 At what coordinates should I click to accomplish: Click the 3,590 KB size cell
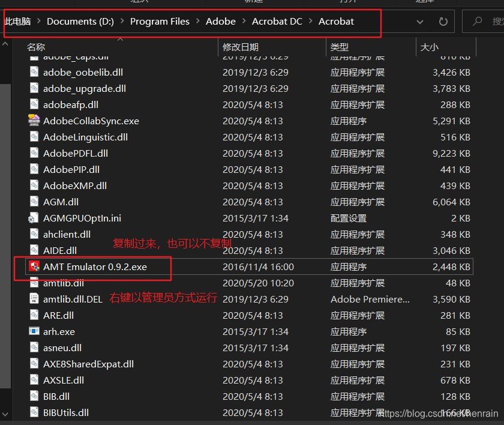point(451,299)
